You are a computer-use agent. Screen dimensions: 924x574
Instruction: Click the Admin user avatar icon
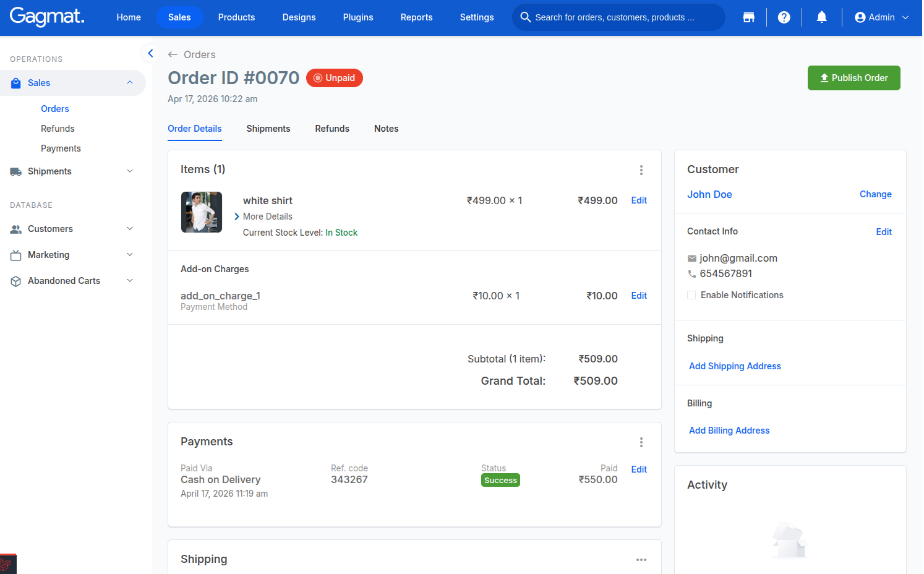[x=860, y=17]
